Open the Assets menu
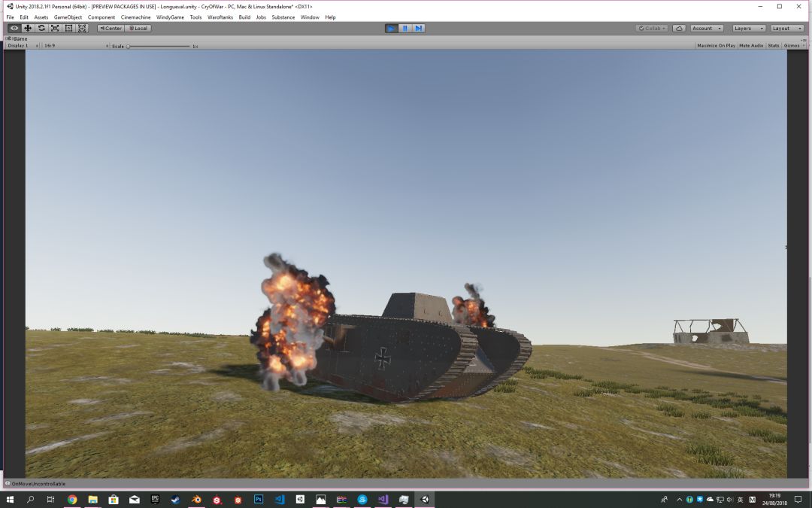 tap(41, 17)
